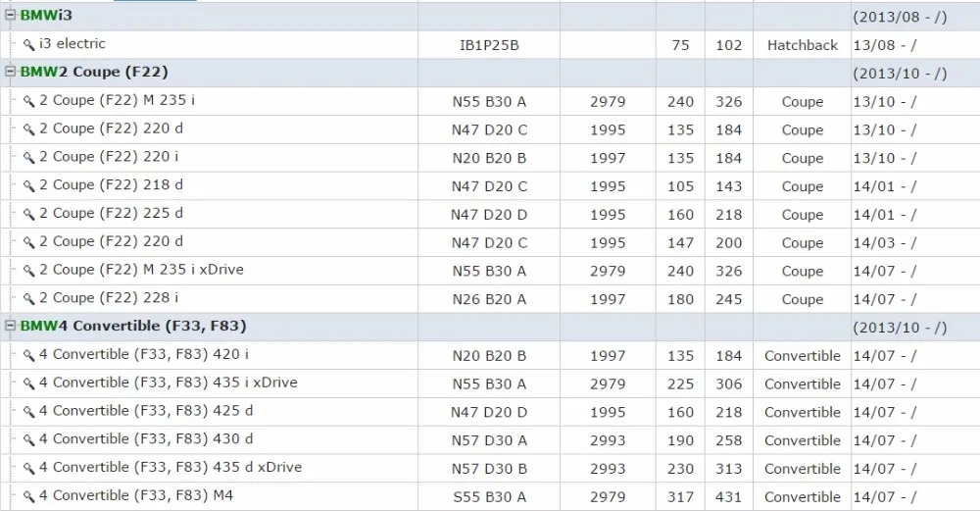Screen dimensions: 980x511
Task: Collapse the BMW 4 Convertible (F33, F83) group
Action: pyautogui.click(x=10, y=326)
